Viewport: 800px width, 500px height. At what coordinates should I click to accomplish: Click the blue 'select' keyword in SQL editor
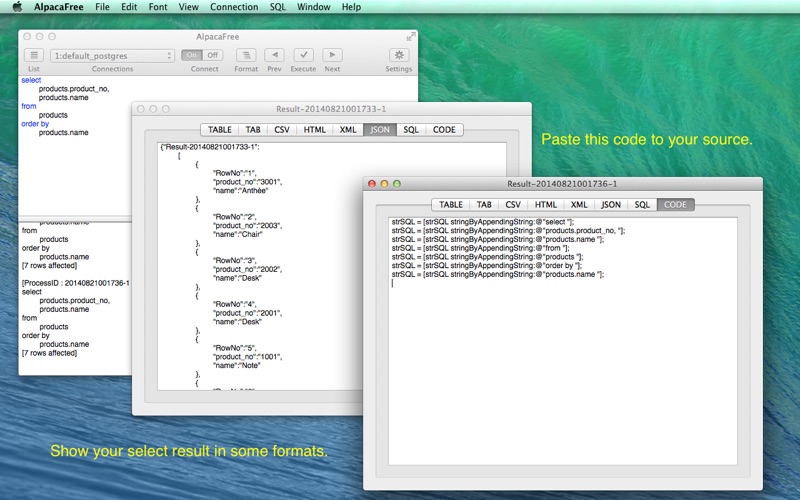point(31,80)
